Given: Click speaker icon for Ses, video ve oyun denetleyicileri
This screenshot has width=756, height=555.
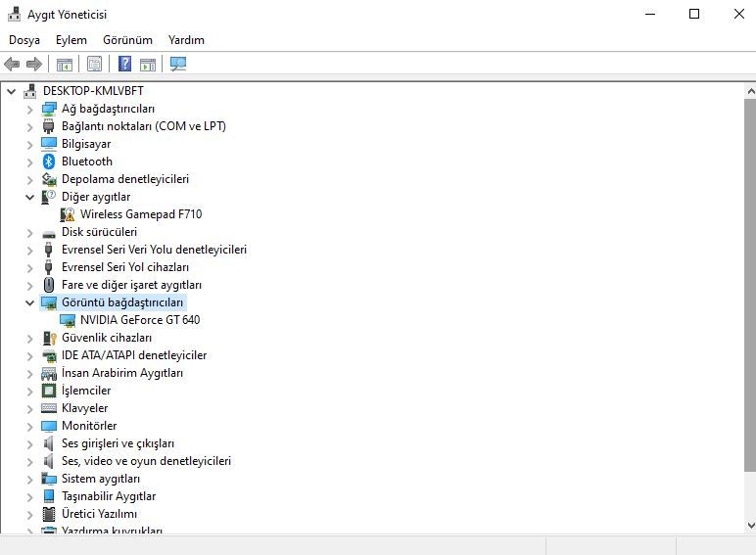Looking at the screenshot, I should (x=48, y=461).
